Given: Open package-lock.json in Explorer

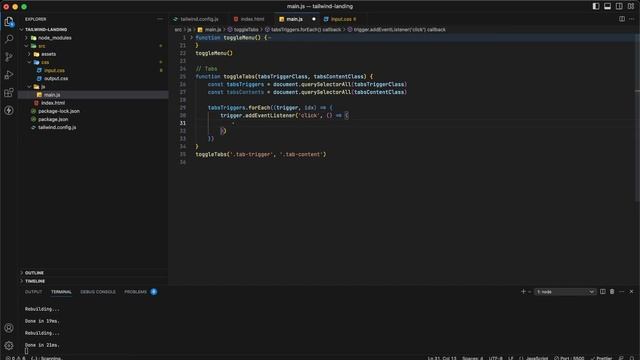Looking at the screenshot, I should 59,111.
